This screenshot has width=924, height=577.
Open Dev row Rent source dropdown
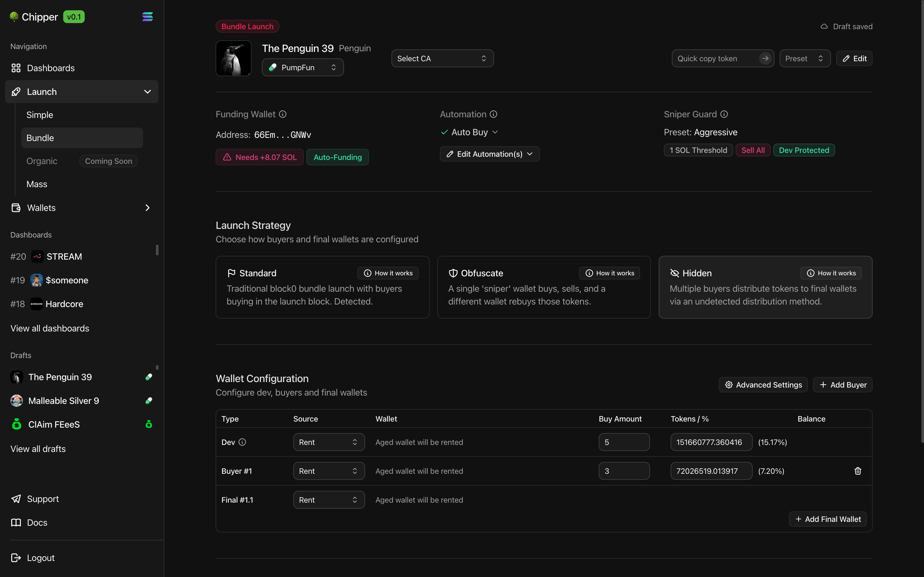click(328, 442)
